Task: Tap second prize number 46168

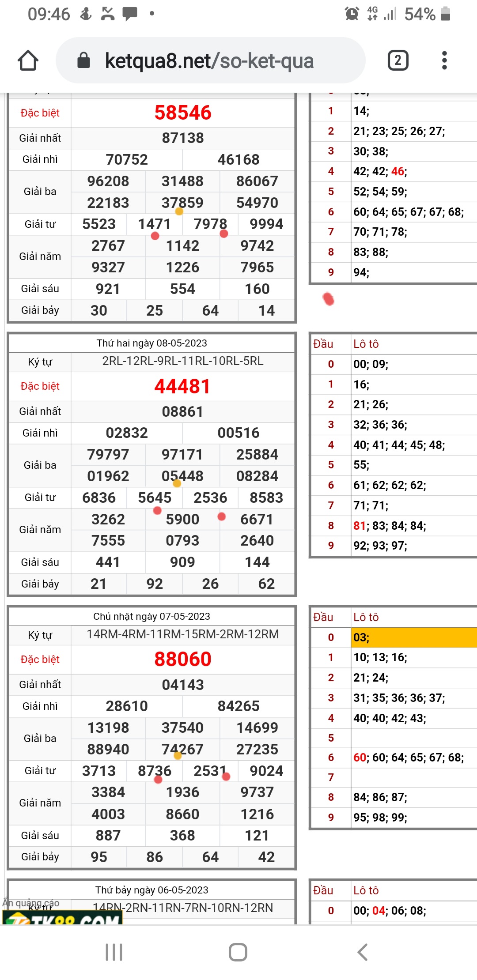Action: (x=238, y=159)
